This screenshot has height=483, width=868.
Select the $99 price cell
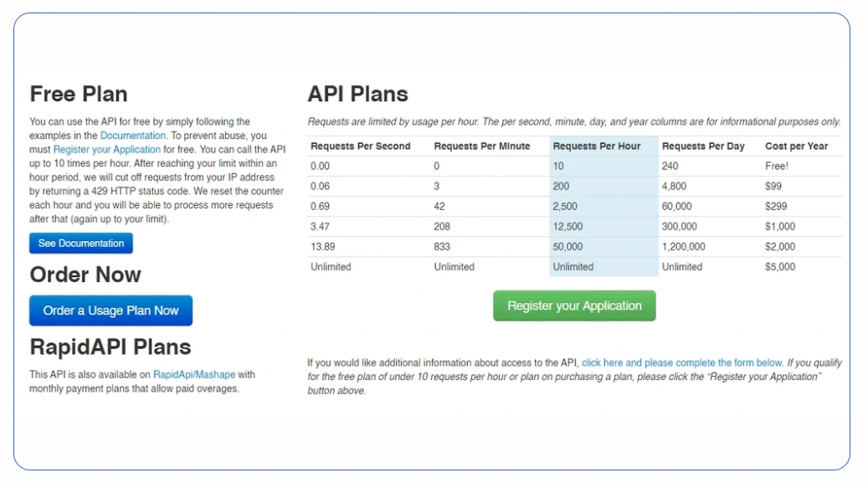coord(774,187)
